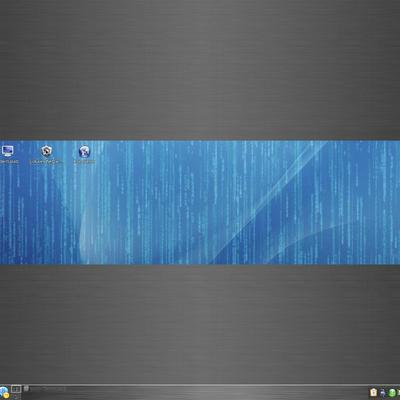The image size is (400, 400).
Task: Open the computer monitor desktop icon
Action: (7, 151)
